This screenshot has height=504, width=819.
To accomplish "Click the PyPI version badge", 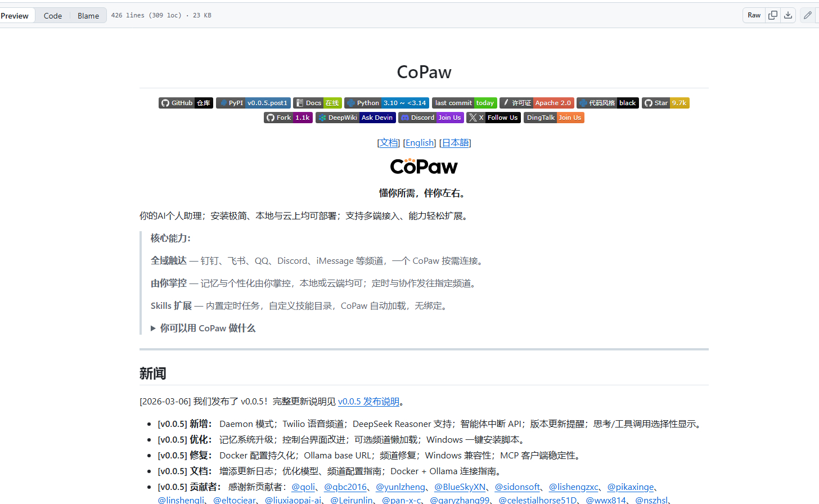I will click(253, 103).
